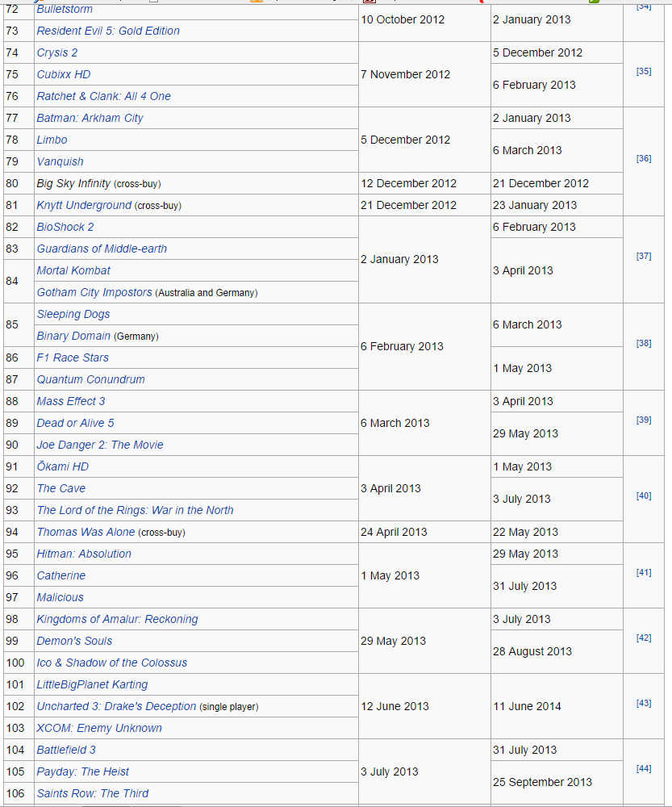Screen dimensions: 672x807
Task: Open the LittleBigPlanet Karting link
Action: coord(92,684)
